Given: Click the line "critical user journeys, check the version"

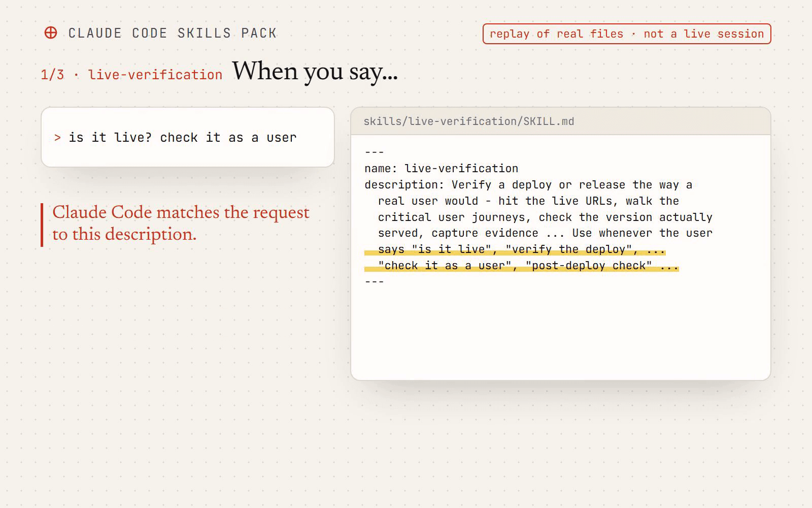Looking at the screenshot, I should (x=545, y=217).
